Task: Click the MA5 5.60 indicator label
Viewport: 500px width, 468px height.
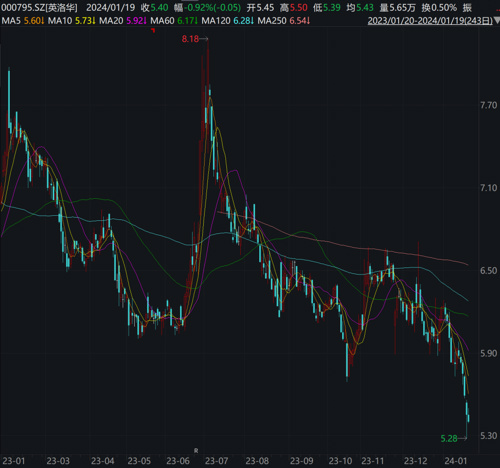Action: [23, 21]
